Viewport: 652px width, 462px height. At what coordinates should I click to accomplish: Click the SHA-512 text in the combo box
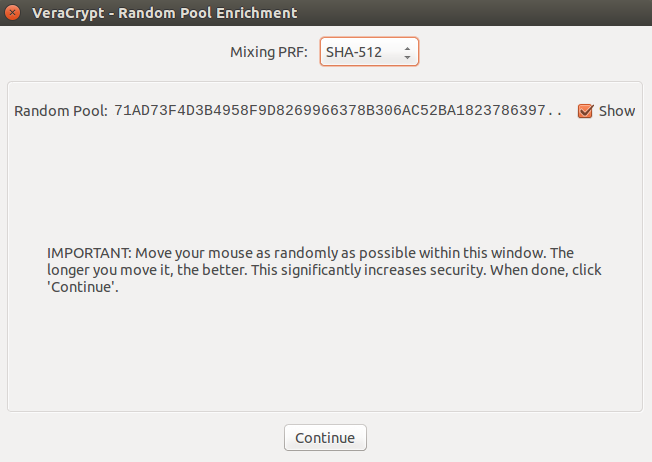pyautogui.click(x=353, y=52)
